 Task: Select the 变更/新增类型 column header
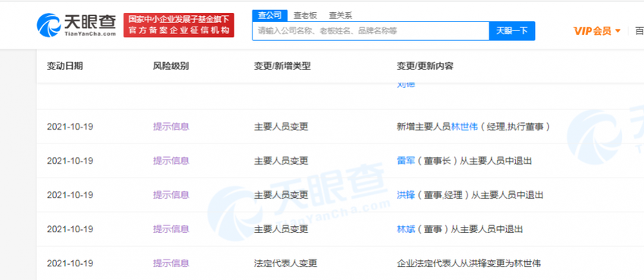tap(282, 66)
